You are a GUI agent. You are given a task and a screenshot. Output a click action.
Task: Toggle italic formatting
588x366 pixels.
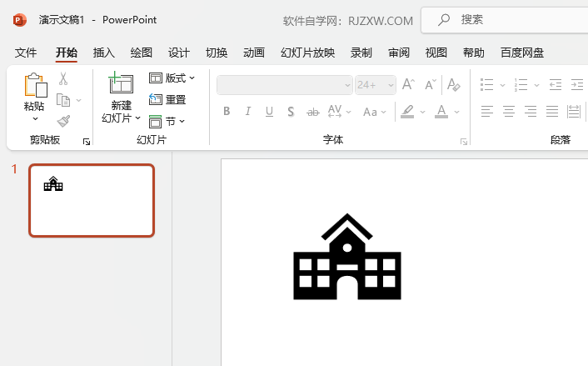coord(248,112)
